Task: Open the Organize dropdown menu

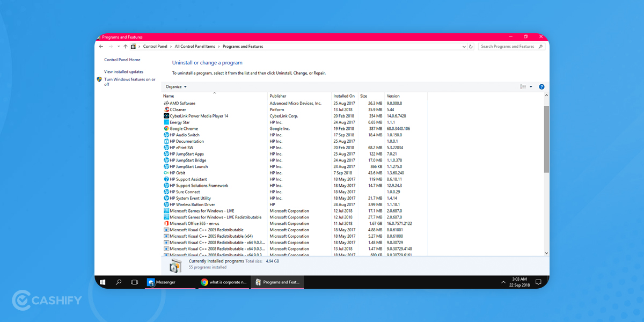Action: pyautogui.click(x=175, y=86)
